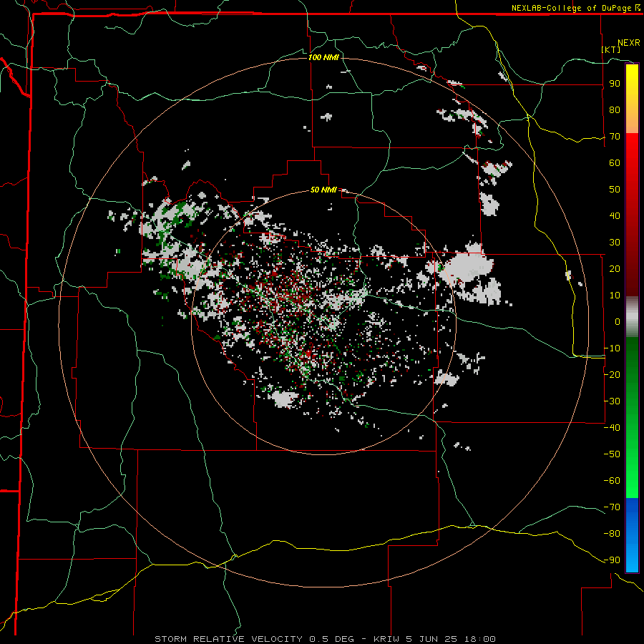This screenshot has height=644, width=644.
Task: Click the positive 40 scale value
Action: pyautogui.click(x=615, y=216)
